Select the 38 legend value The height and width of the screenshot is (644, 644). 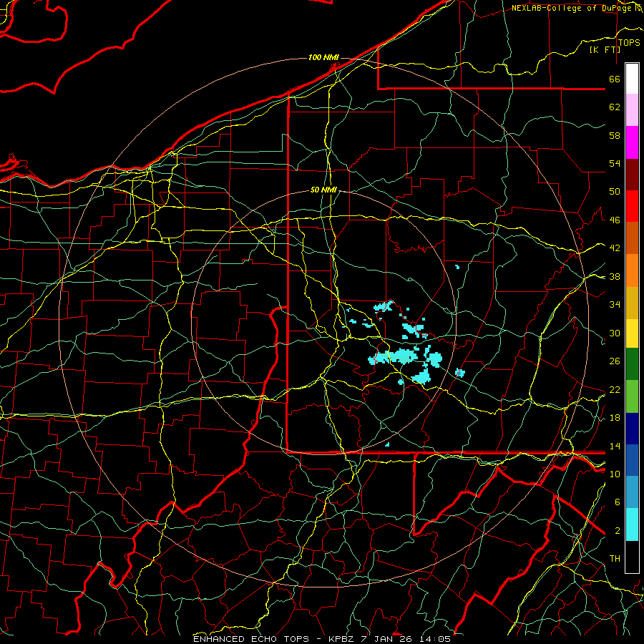pos(615,276)
